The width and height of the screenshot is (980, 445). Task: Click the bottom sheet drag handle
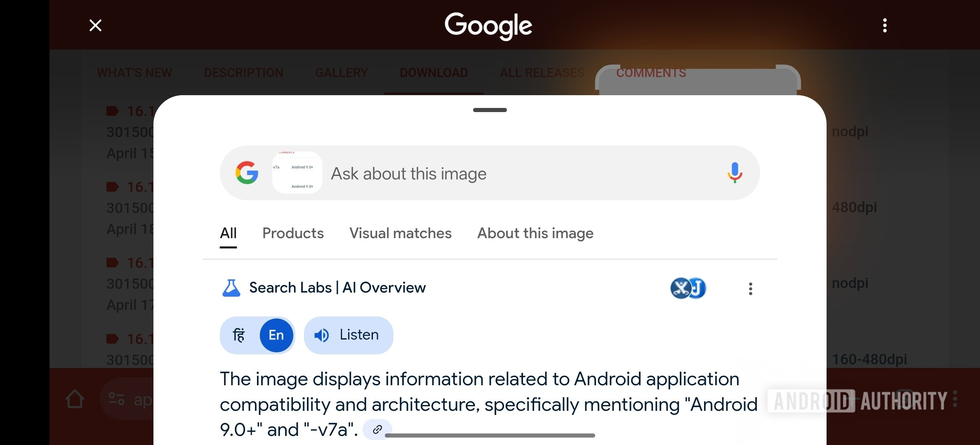(x=490, y=110)
